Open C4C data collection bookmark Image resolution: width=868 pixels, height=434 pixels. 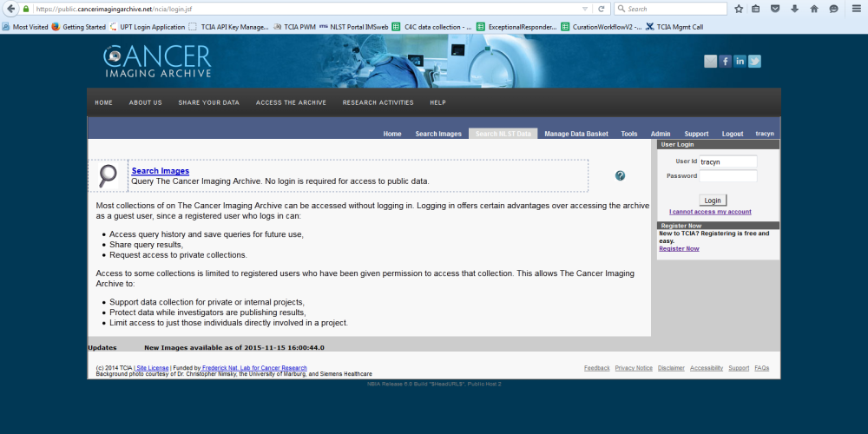point(432,27)
